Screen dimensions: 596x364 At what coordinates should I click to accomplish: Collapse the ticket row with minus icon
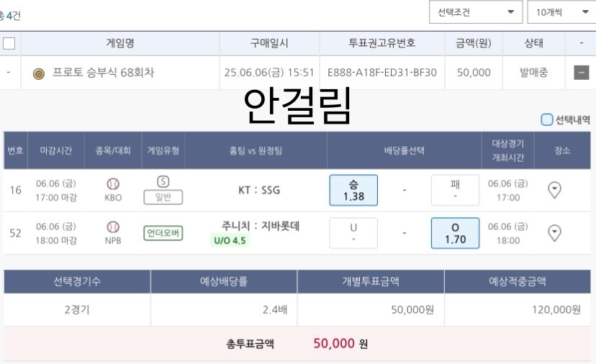581,73
